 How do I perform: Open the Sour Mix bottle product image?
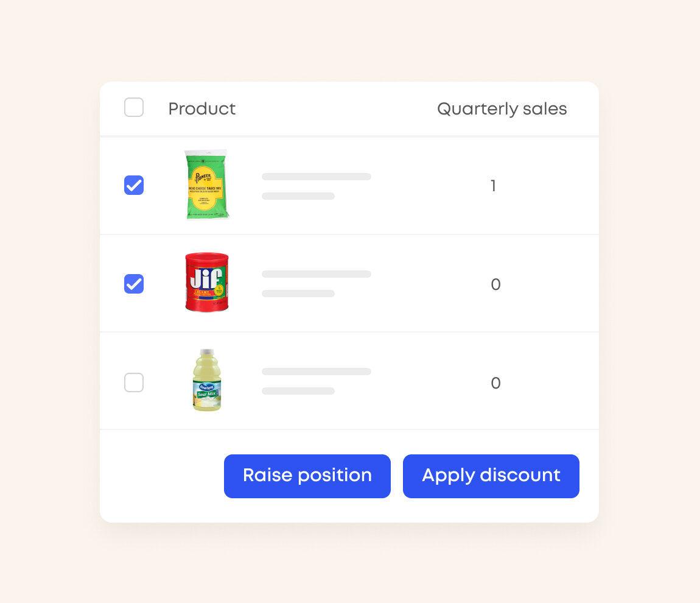[207, 380]
